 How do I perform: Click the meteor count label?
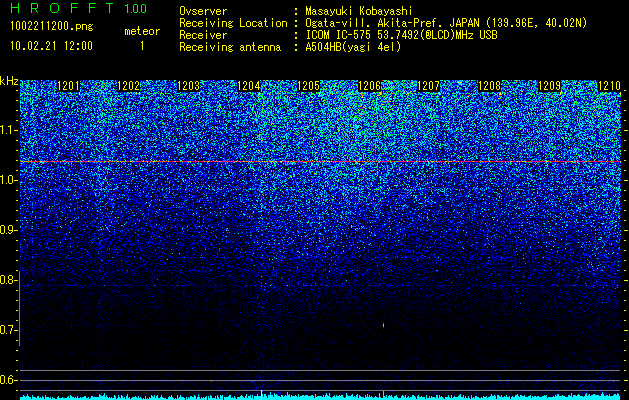(x=142, y=31)
